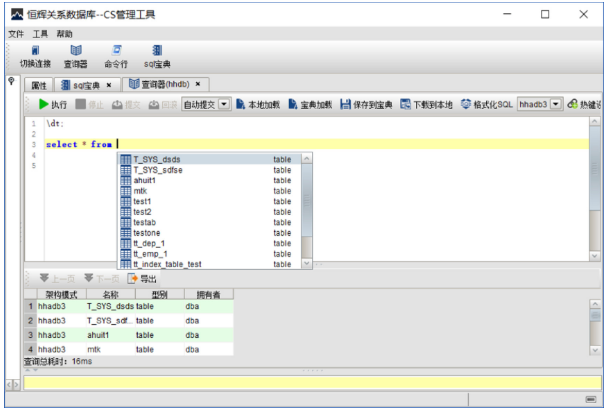Click the 拥有者 column header
The height and width of the screenshot is (413, 611).
[x=209, y=295]
